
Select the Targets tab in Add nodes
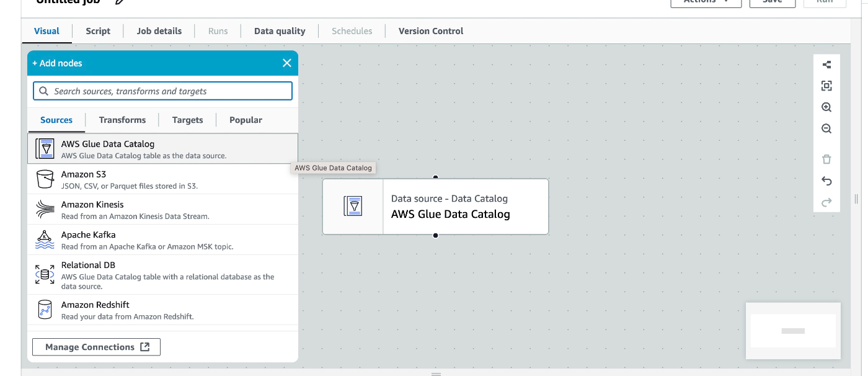188,120
